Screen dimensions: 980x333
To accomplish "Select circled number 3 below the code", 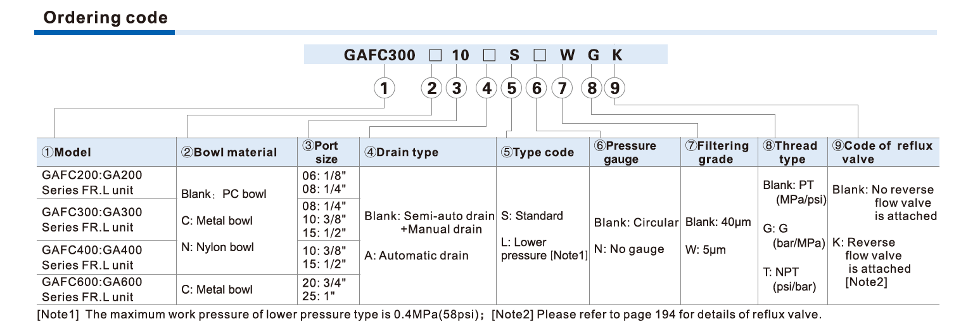I will 456,88.
